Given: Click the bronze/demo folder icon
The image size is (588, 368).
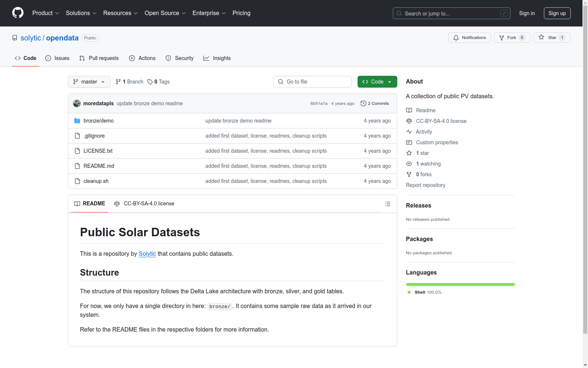Looking at the screenshot, I should coord(77,121).
